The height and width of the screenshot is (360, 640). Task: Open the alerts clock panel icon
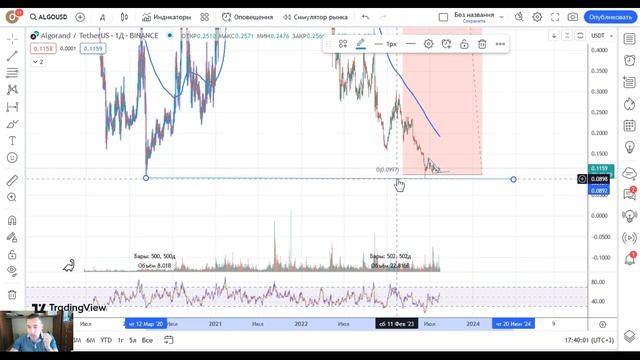(x=629, y=61)
